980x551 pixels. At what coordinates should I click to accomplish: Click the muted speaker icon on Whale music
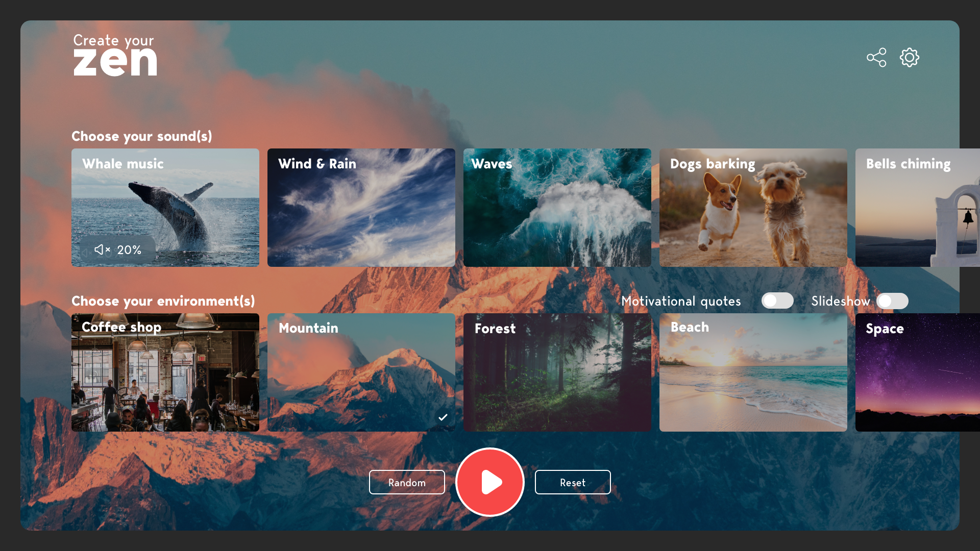[101, 250]
